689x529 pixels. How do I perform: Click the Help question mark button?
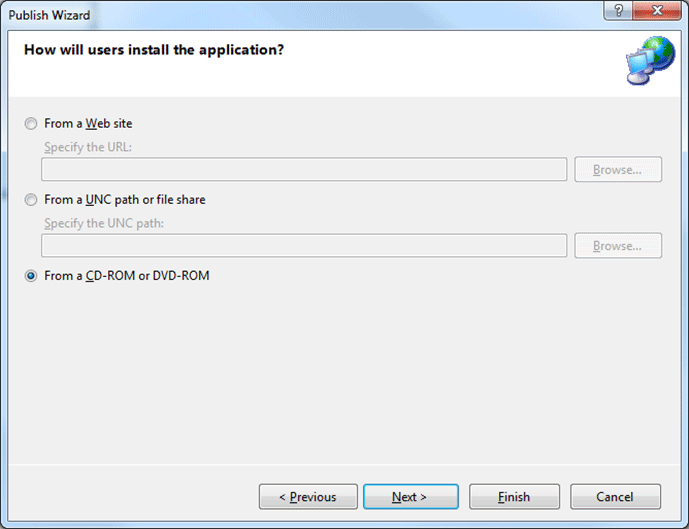(x=619, y=10)
